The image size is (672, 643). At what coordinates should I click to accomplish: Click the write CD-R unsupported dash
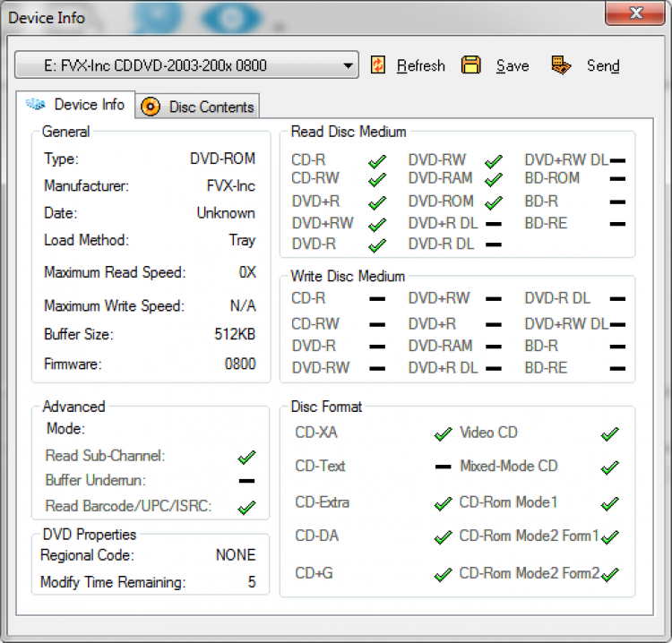click(377, 299)
